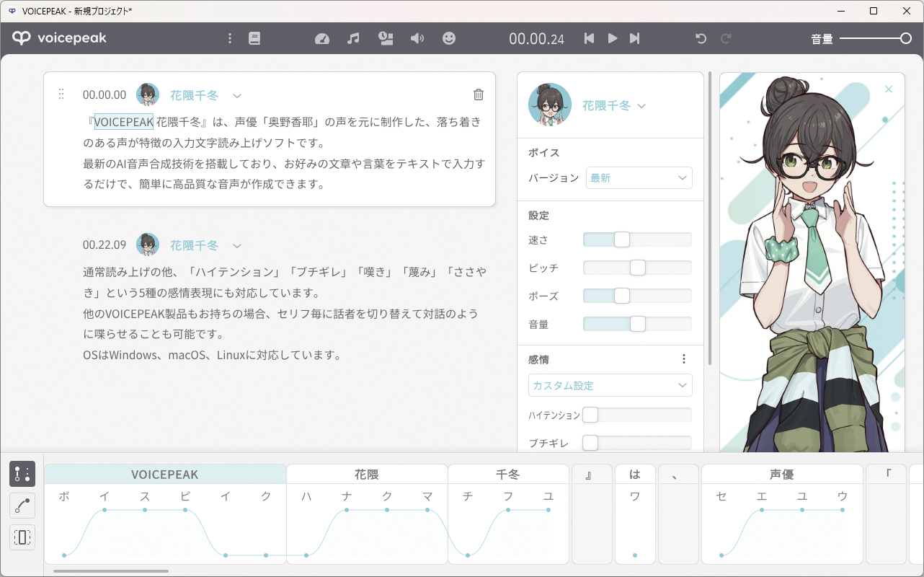Screen dimensions: 924x577
Task: Skip to previous block
Action: 590,38
